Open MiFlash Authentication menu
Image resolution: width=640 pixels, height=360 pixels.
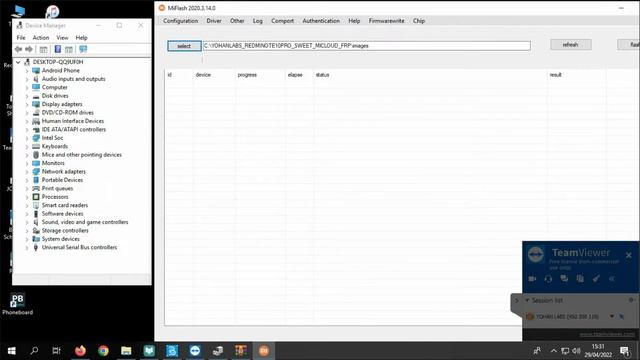(321, 21)
